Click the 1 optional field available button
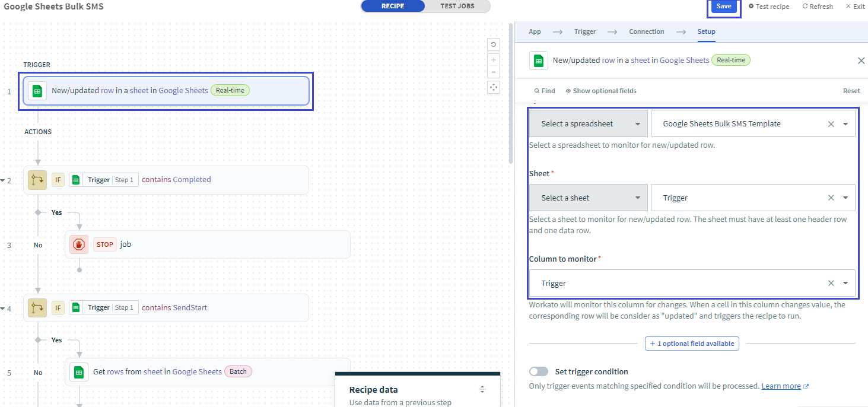The height and width of the screenshot is (407, 868). click(692, 344)
